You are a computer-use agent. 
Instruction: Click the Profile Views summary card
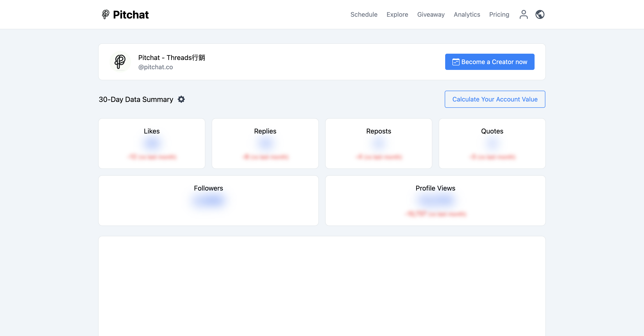435,200
